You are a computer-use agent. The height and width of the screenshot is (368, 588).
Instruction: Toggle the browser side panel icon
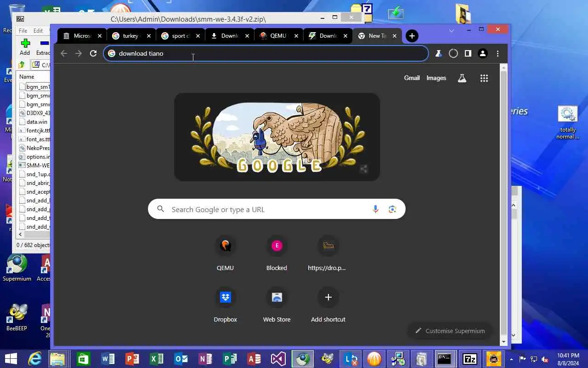[468, 53]
